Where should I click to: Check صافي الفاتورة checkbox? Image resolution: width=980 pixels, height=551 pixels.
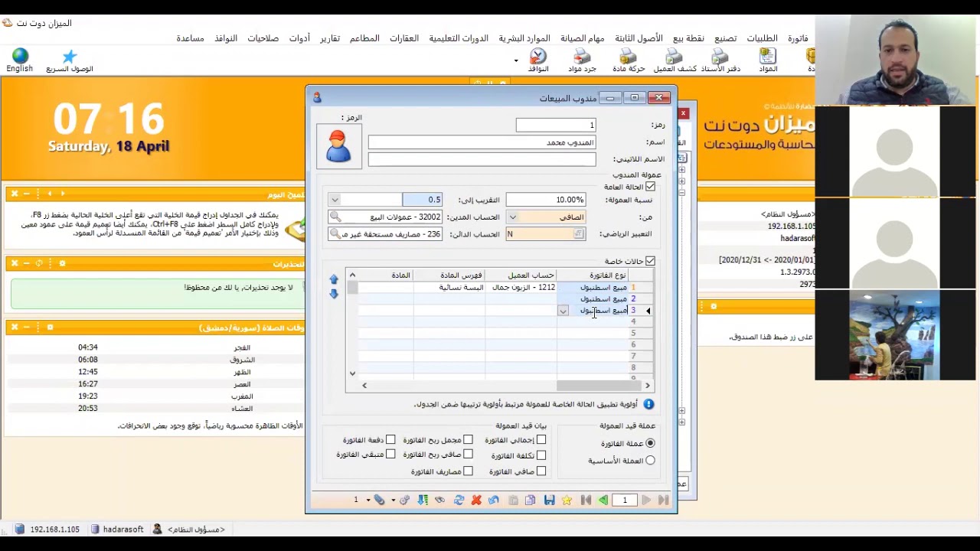pyautogui.click(x=541, y=471)
